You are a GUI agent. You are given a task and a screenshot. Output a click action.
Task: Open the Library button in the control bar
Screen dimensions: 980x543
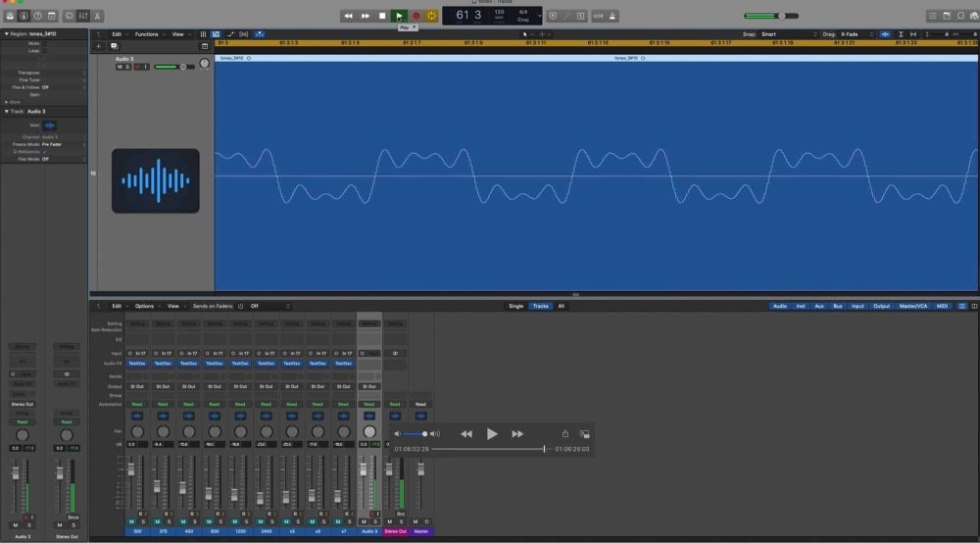coord(10,16)
